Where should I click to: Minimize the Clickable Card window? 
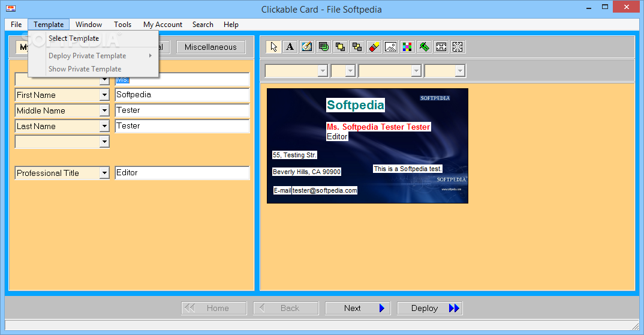coord(589,7)
